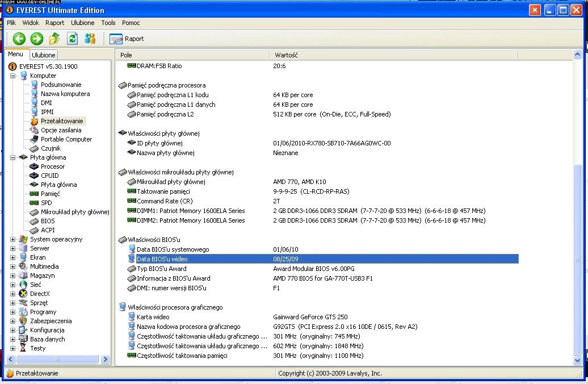The height and width of the screenshot is (384, 588).
Task: Select the Pamięć memory item in the tree
Action: 51,194
